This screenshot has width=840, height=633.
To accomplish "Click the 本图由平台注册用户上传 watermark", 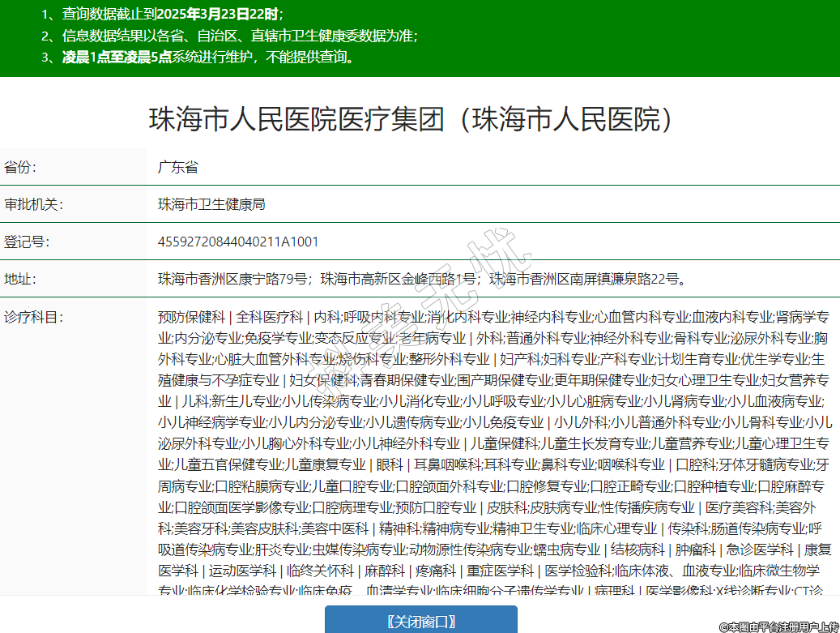I will [778, 627].
